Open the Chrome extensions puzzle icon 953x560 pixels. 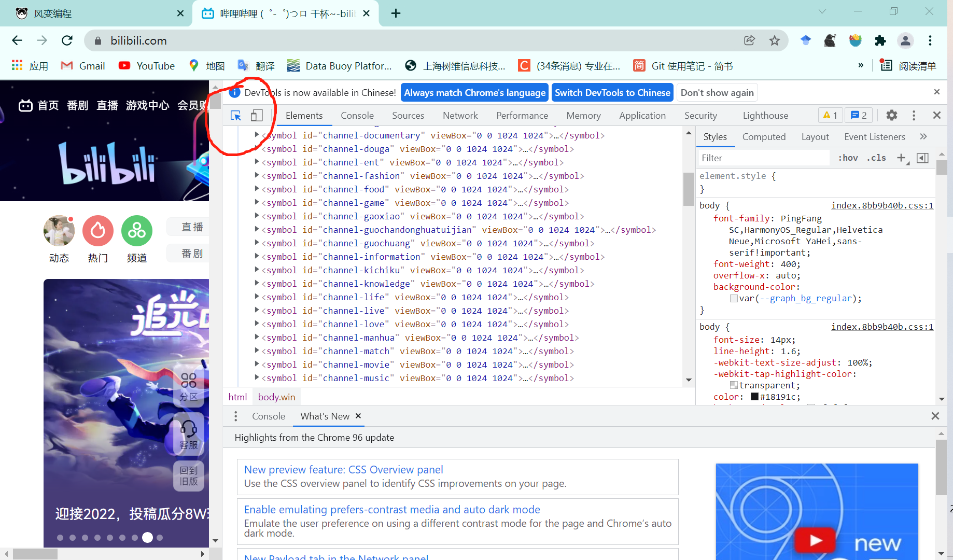pyautogui.click(x=880, y=40)
